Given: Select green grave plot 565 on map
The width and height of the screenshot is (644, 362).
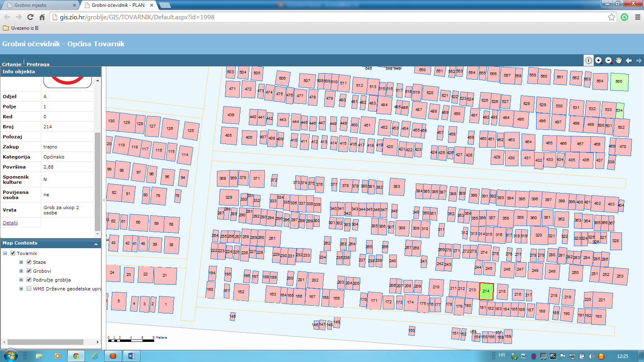Looking at the screenshot, I should point(619,82).
